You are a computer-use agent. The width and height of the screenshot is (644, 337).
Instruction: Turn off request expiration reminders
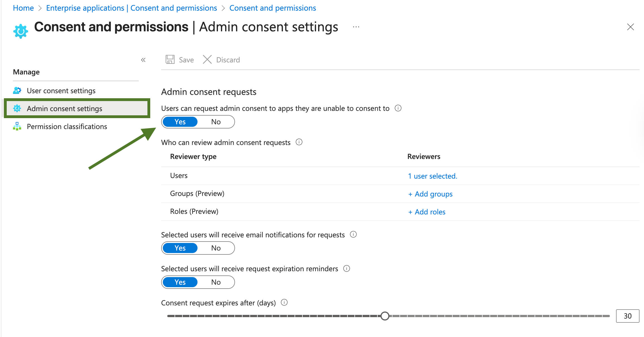click(x=216, y=282)
